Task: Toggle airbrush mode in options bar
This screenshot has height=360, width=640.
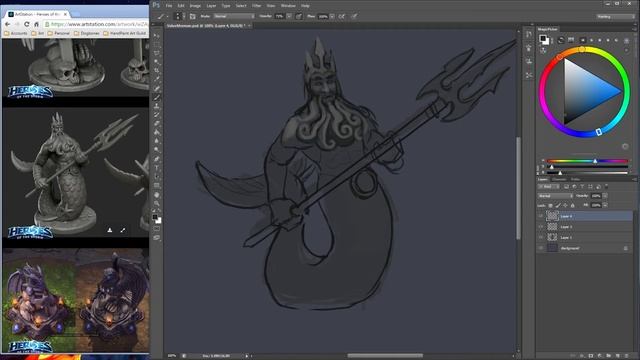Action: [x=342, y=16]
